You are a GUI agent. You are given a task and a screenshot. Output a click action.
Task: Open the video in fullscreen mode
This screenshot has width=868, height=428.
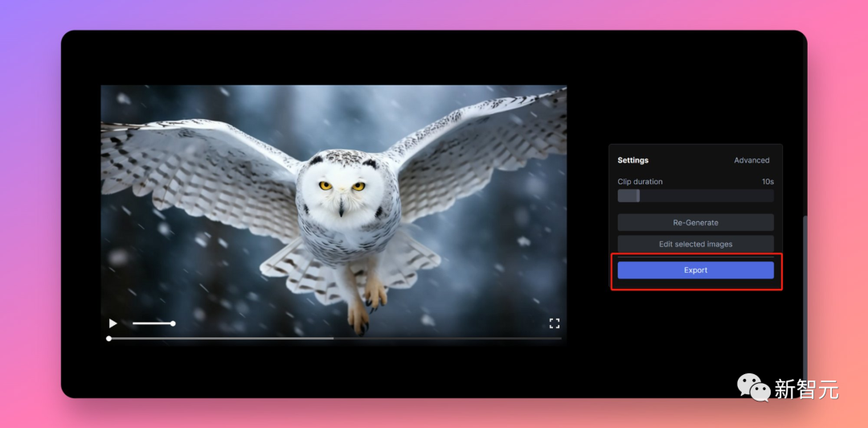(554, 323)
